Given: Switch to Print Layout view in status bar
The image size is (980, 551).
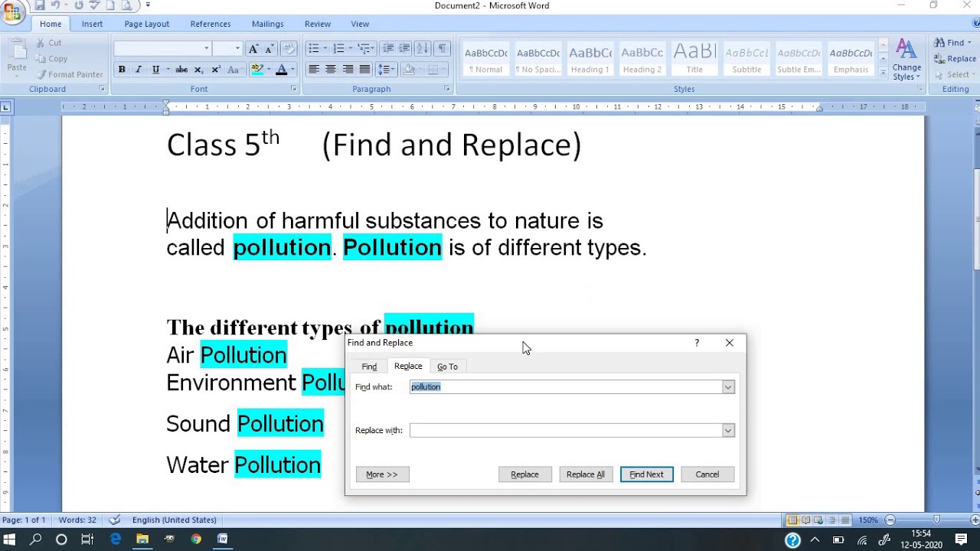Looking at the screenshot, I should point(792,520).
